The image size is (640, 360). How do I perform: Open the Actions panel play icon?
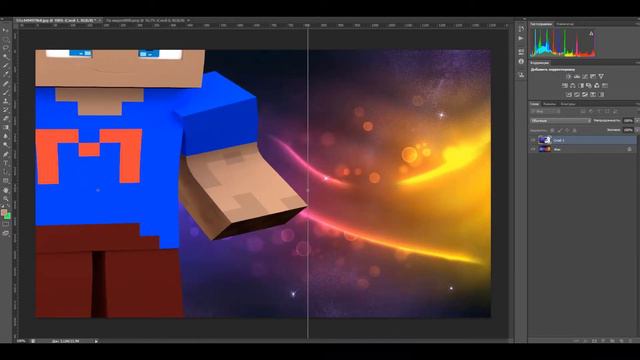coord(521,38)
